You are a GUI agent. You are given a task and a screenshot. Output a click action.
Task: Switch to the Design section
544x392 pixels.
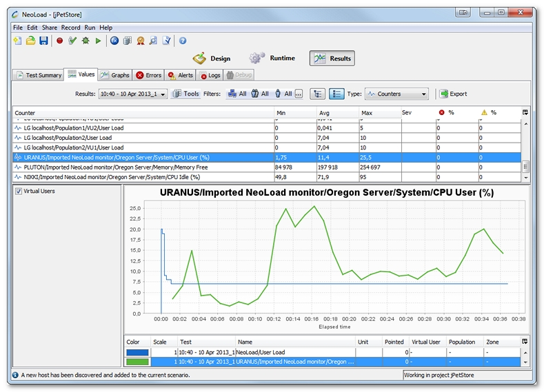pyautogui.click(x=211, y=59)
